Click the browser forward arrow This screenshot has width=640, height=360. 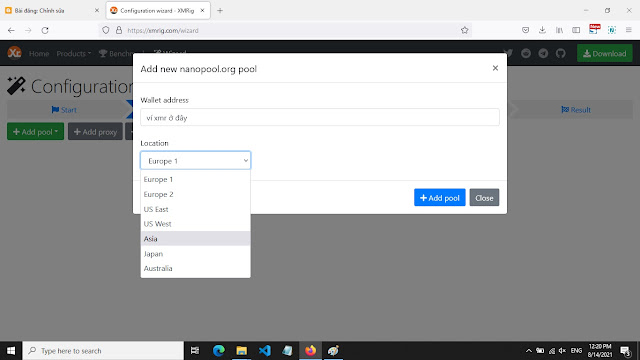[x=28, y=30]
